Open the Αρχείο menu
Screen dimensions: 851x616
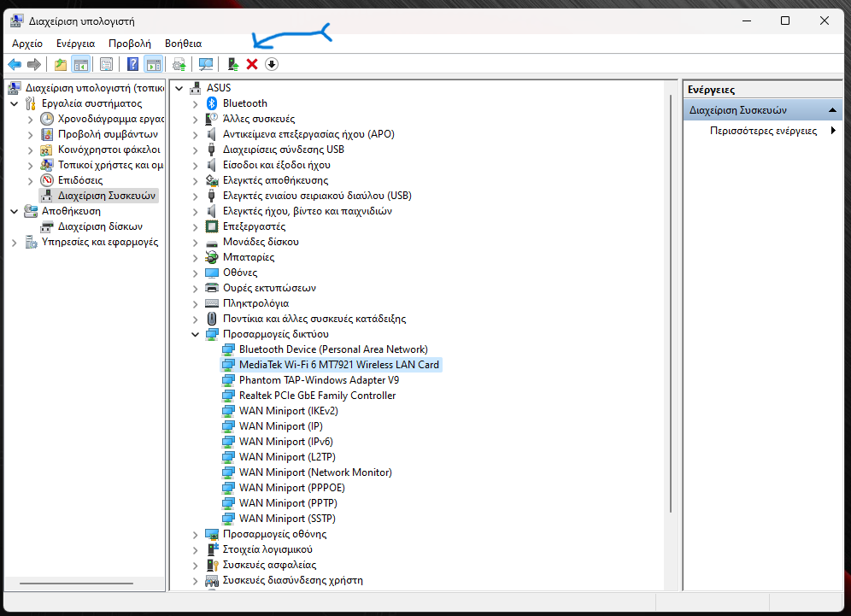coord(27,44)
